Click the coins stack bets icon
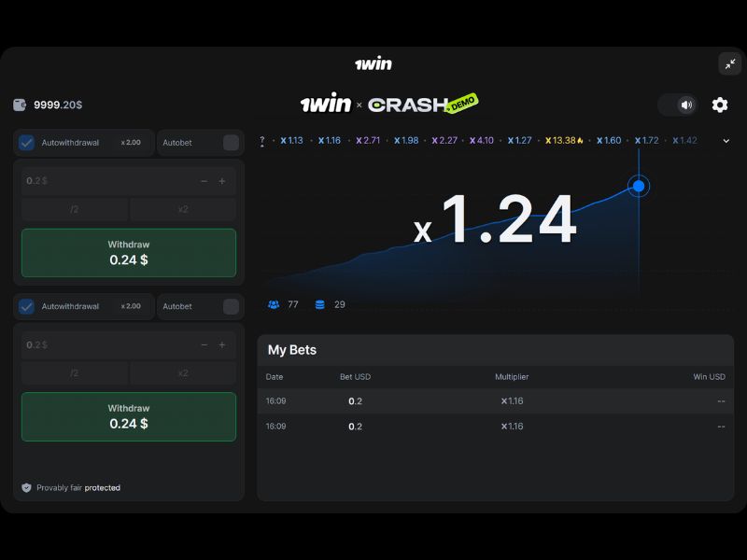Viewport: 747px width, 560px height. [320, 304]
